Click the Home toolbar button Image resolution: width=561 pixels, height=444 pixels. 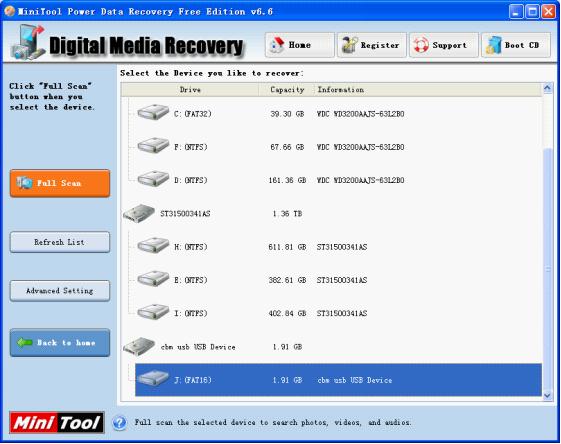(x=299, y=45)
